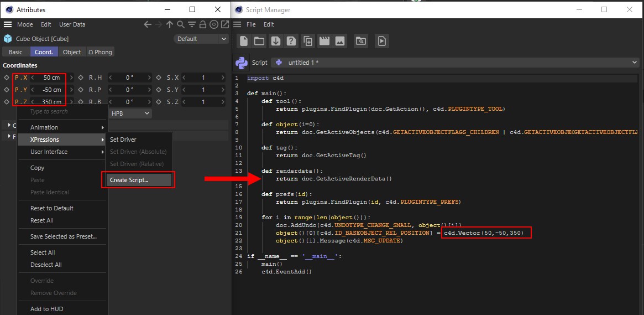Click the script help question mark icon
This screenshot has height=315, width=644.
pyautogui.click(x=291, y=41)
